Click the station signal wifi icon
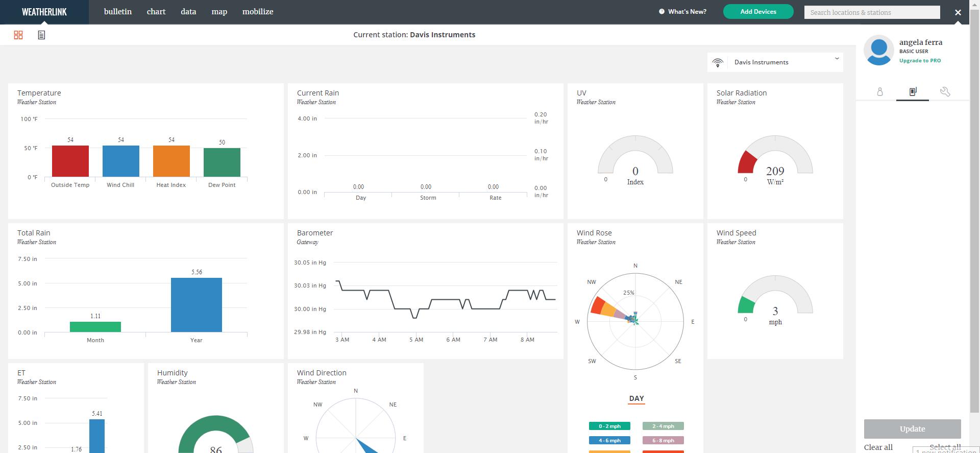The image size is (980, 453). pos(718,62)
